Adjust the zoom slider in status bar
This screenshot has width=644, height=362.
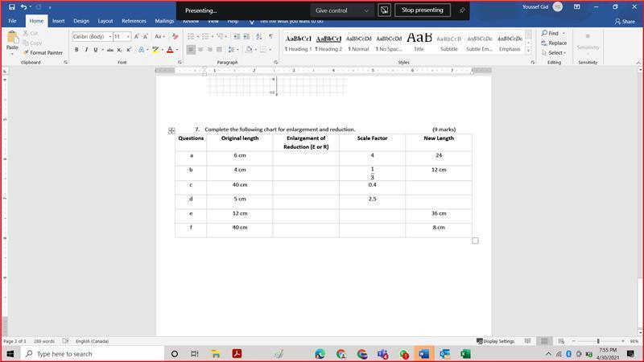598,341
